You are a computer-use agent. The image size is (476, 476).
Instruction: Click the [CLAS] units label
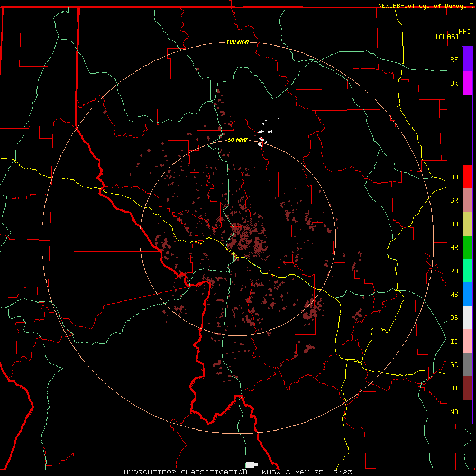coord(447,36)
